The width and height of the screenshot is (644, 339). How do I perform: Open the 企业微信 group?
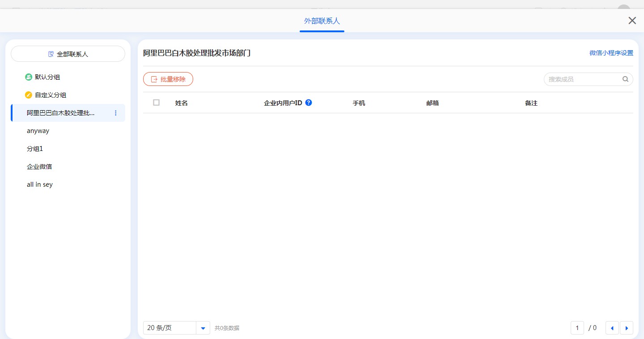click(x=39, y=167)
